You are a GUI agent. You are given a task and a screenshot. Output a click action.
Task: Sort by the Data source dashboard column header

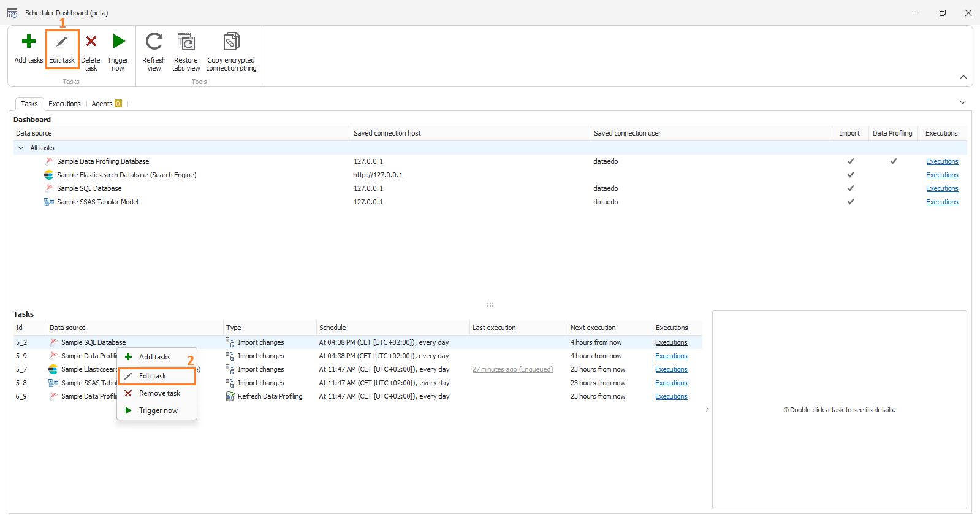182,133
